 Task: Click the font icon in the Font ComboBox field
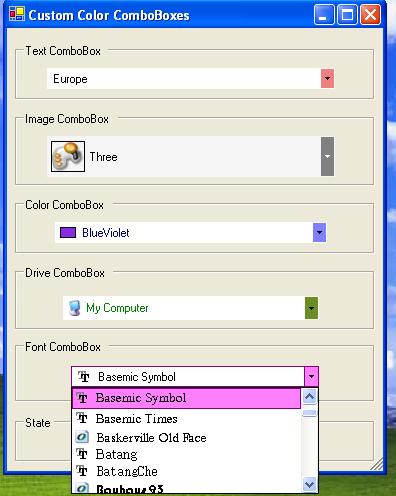84,377
